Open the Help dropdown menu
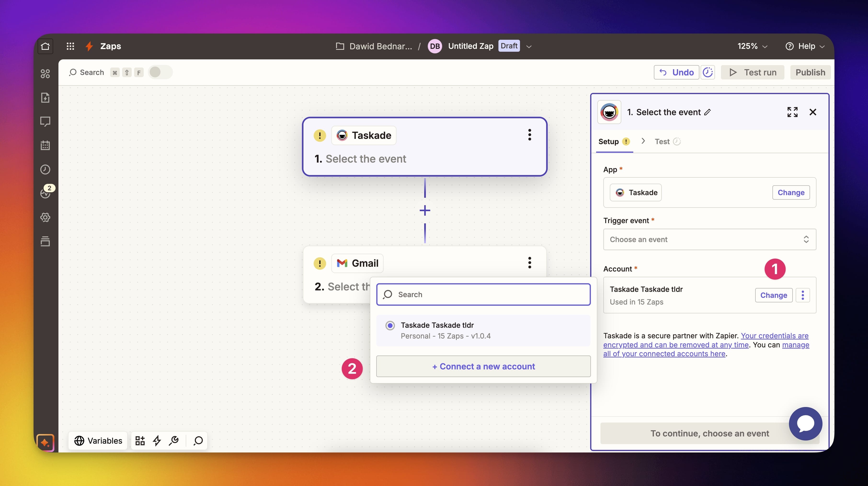This screenshot has width=868, height=486. pyautogui.click(x=805, y=46)
